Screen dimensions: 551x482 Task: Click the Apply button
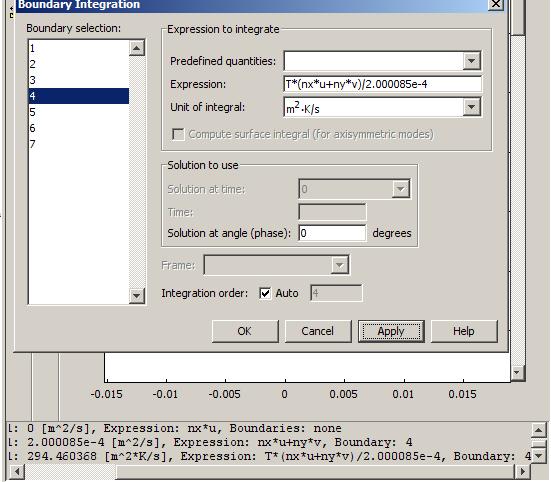391,331
